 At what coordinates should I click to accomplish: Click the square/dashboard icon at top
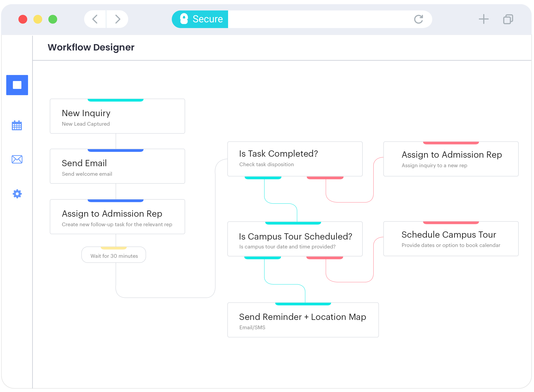[x=17, y=85]
